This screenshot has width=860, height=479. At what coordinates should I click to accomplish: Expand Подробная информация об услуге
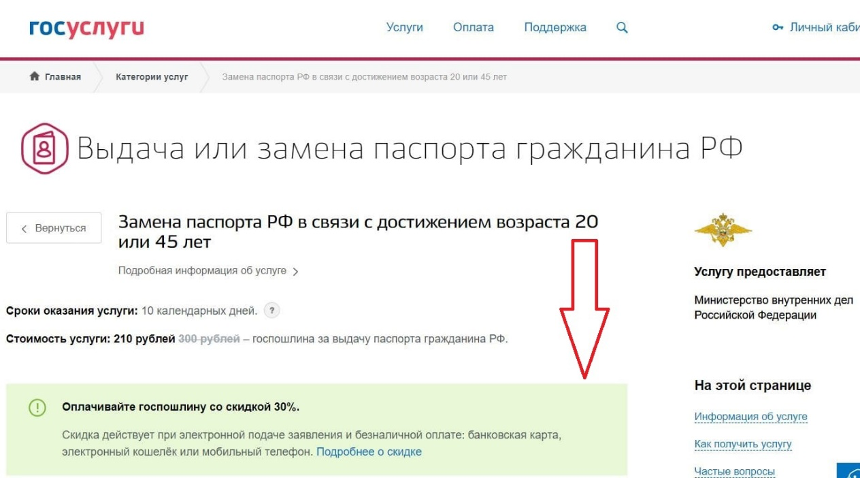pos(208,271)
